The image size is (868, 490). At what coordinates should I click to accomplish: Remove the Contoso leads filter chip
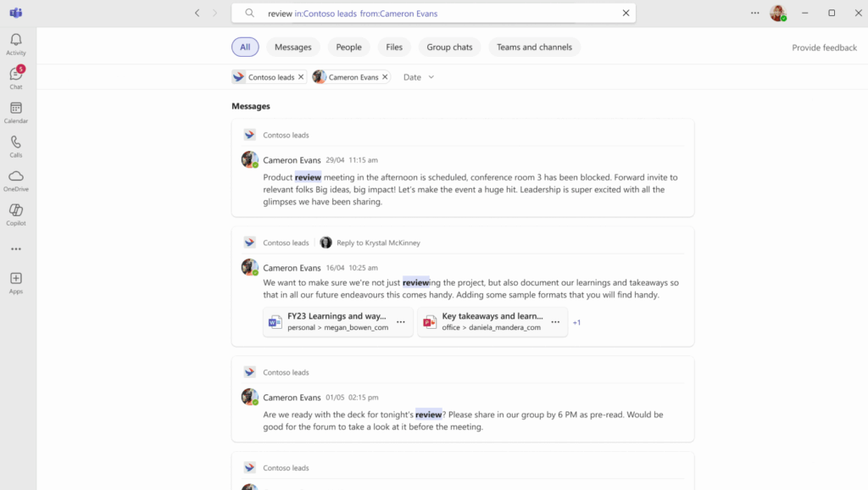tap(301, 77)
